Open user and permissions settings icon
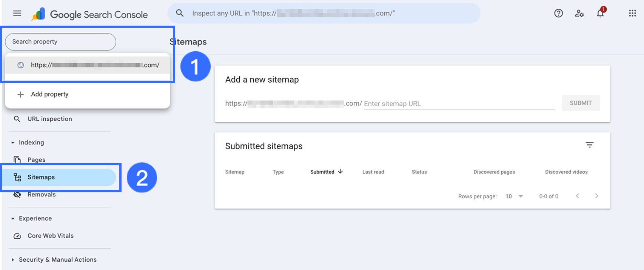644x270 pixels. [579, 14]
